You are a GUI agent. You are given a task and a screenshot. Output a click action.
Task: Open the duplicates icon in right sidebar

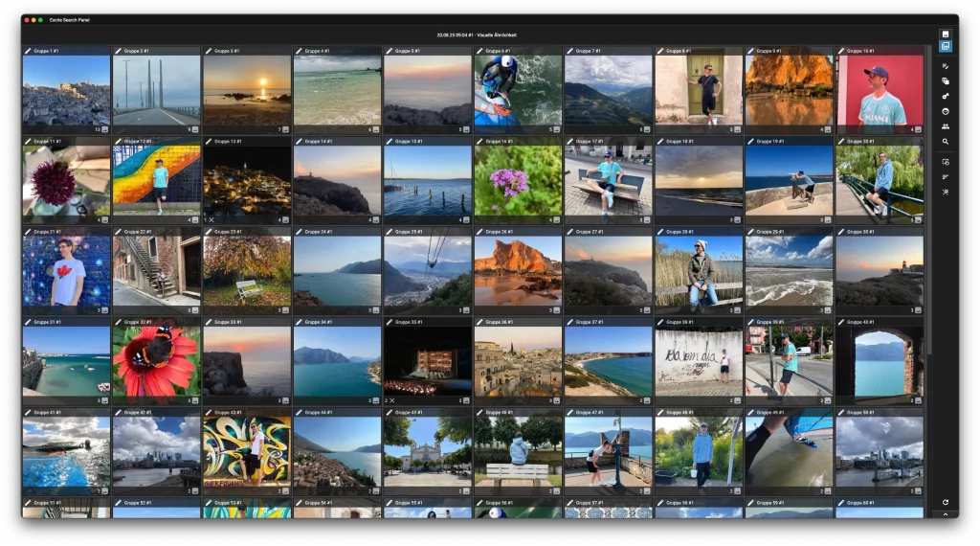click(x=946, y=81)
